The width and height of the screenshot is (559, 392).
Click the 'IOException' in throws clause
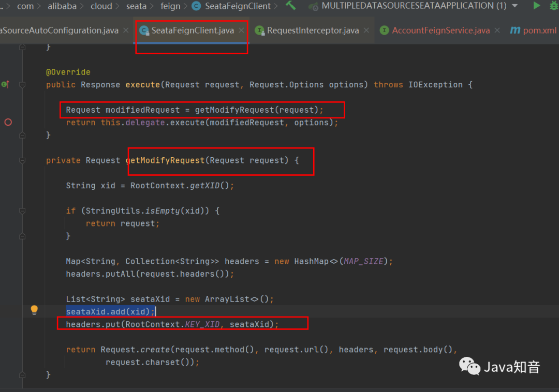(x=435, y=85)
